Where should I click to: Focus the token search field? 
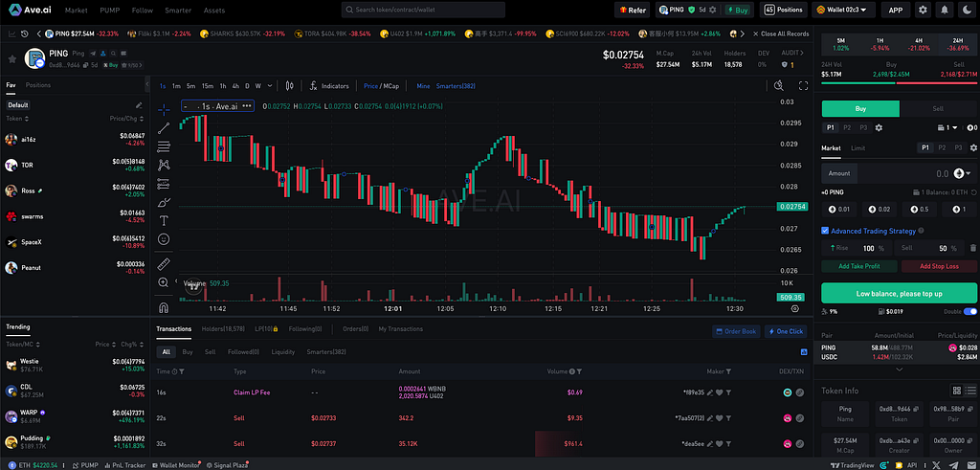[x=423, y=10]
